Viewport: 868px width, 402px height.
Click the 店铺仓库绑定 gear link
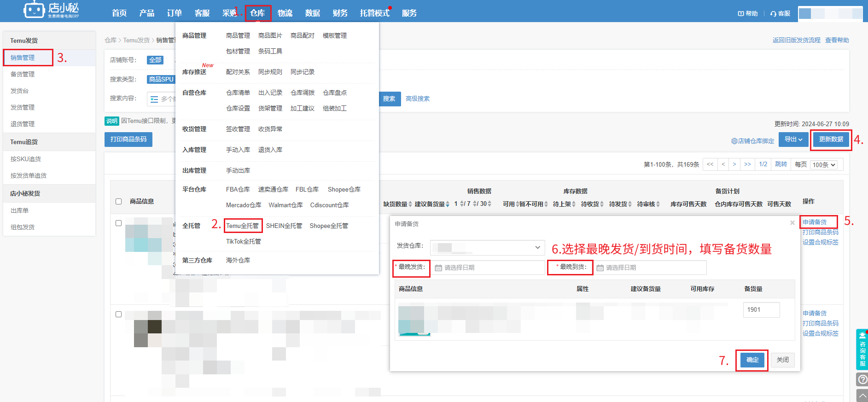tap(753, 141)
